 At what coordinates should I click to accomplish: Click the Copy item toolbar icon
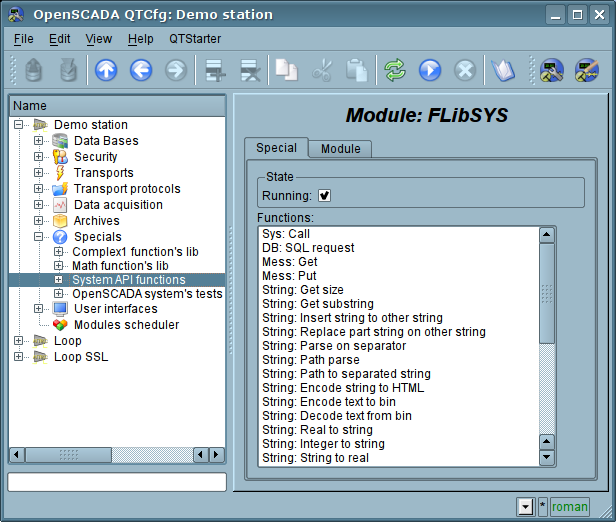(x=286, y=70)
